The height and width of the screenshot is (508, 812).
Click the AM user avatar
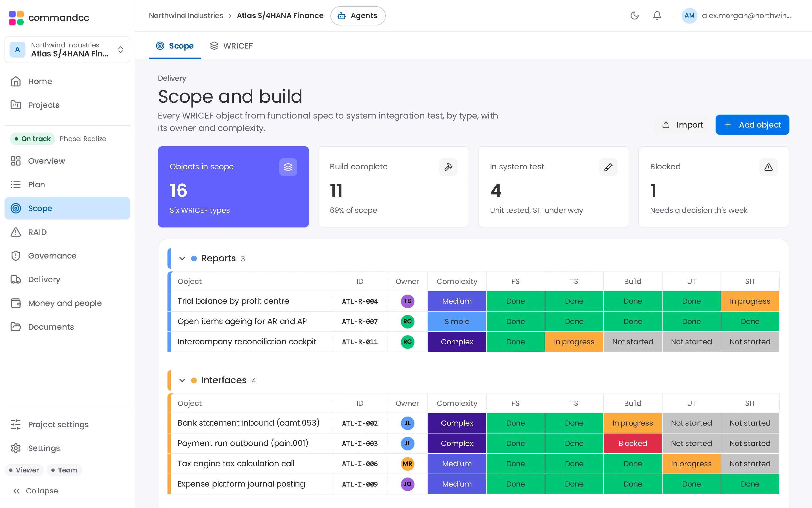(689, 16)
